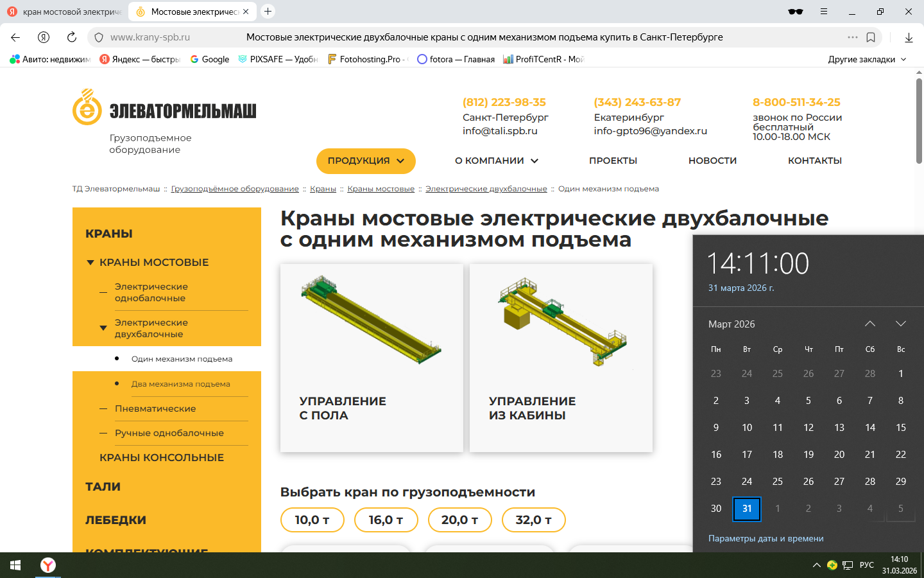Click the page vertical scrollbar thumb
Screen dimensions: 924x578
(x=919, y=120)
